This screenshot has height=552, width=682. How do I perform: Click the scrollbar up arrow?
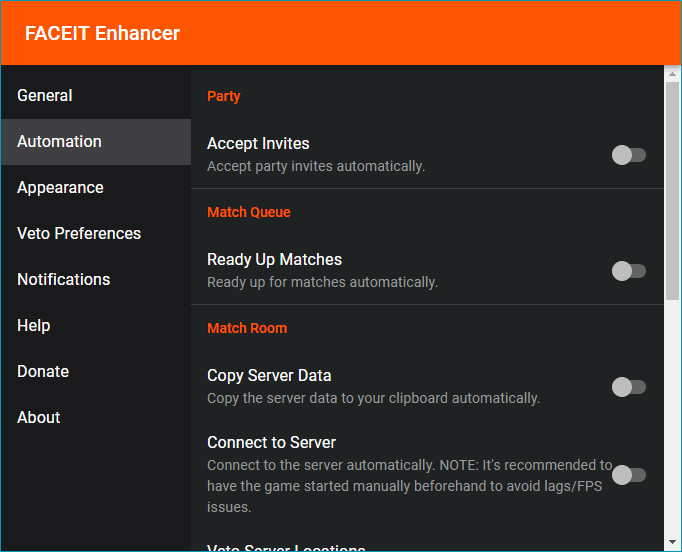coord(672,74)
